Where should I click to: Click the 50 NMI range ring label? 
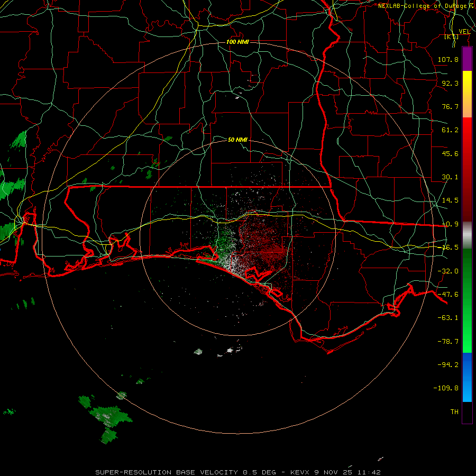pyautogui.click(x=237, y=140)
